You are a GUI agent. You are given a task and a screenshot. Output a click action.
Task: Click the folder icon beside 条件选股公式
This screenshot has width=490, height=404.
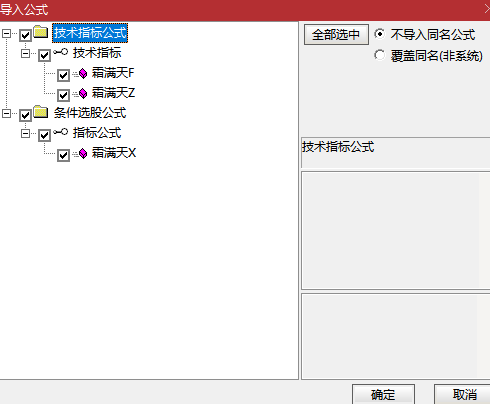(x=41, y=112)
